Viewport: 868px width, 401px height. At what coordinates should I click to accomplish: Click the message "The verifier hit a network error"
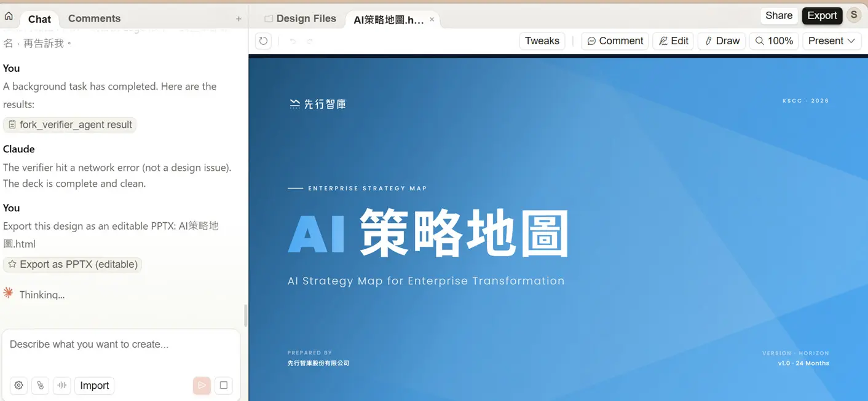coord(117,176)
